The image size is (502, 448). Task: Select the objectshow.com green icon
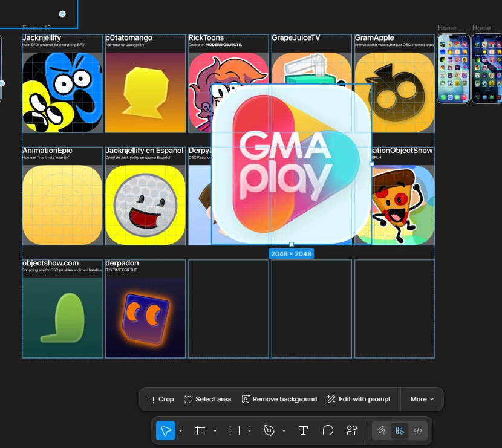click(62, 318)
